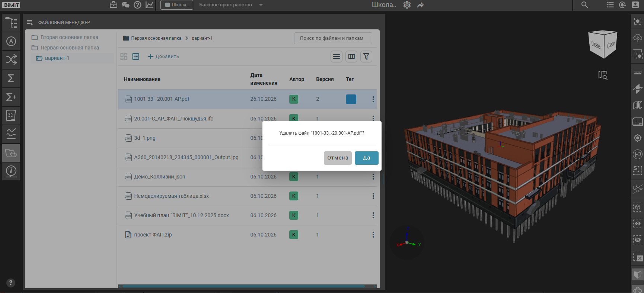The height and width of the screenshot is (293, 644).
Task: Click the map search icon in viewport
Action: point(603,75)
